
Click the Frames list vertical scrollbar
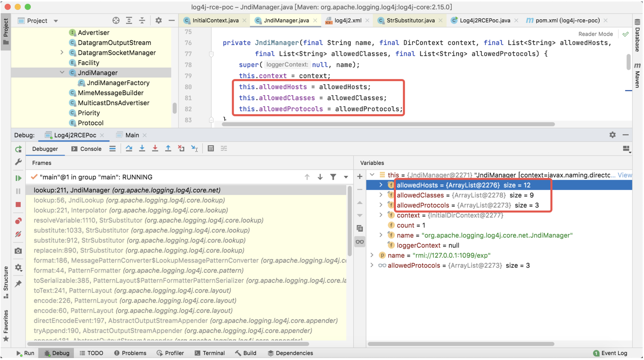click(x=350, y=221)
